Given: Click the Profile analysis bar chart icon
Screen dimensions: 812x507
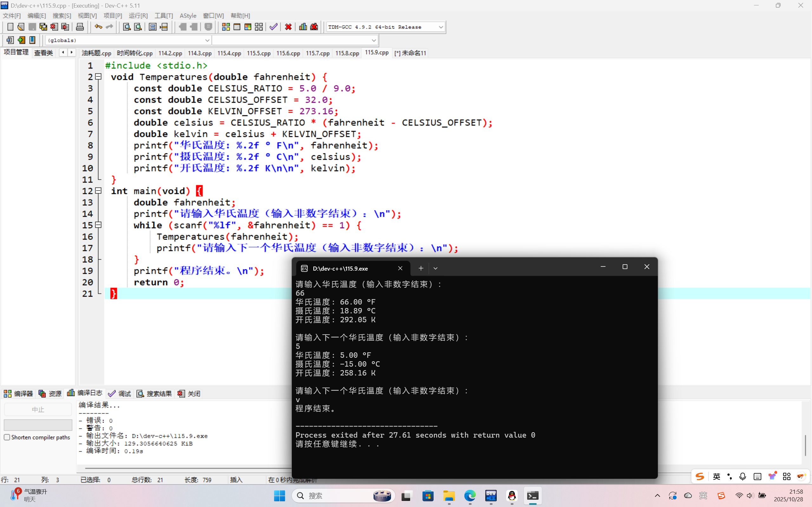Looking at the screenshot, I should click(x=303, y=27).
